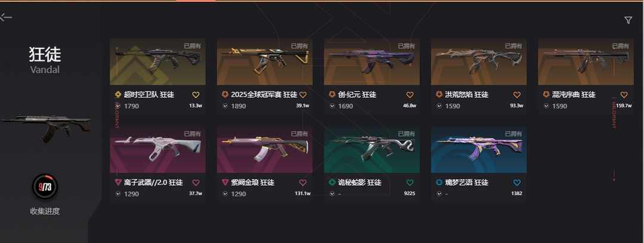
Task: Click the default Vandal preview image
Action: point(45,127)
